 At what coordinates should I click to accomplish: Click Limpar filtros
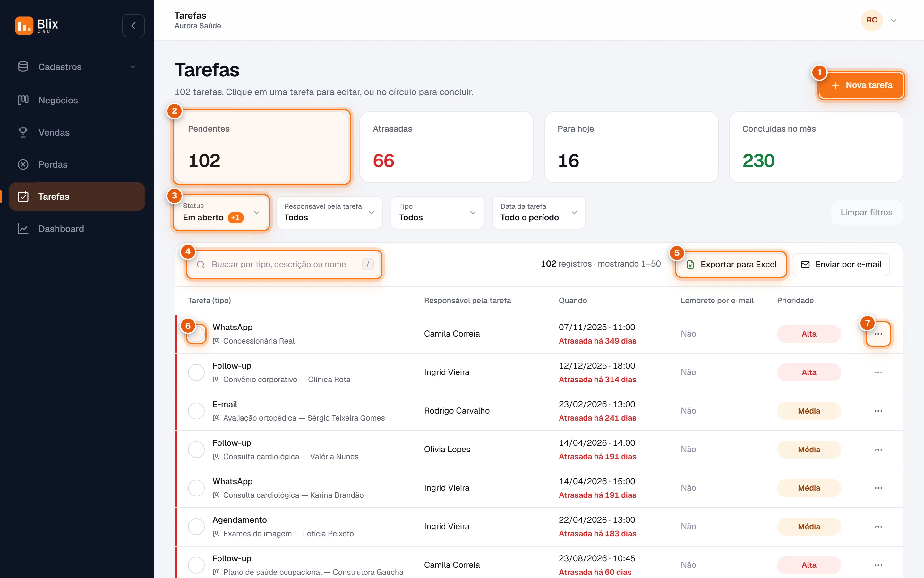coord(866,213)
